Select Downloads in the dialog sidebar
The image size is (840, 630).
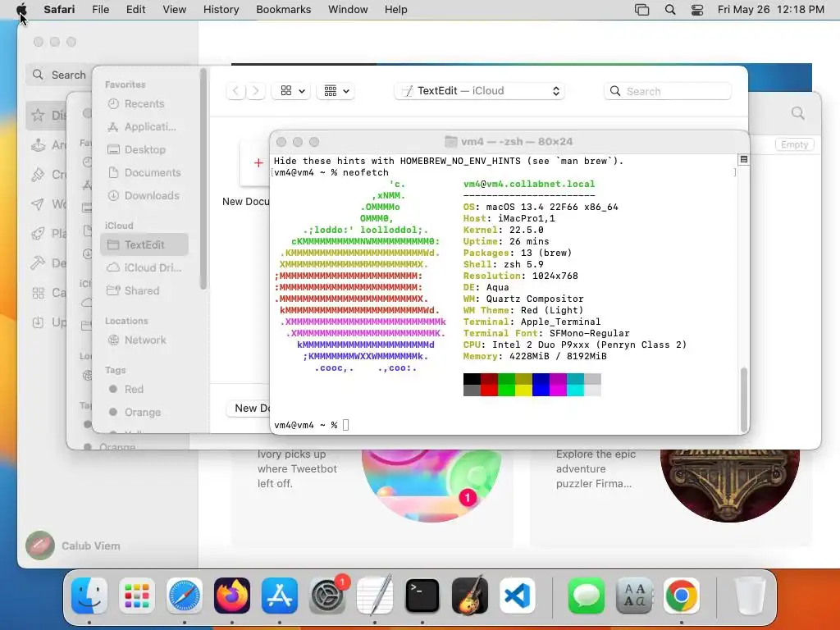144,196
